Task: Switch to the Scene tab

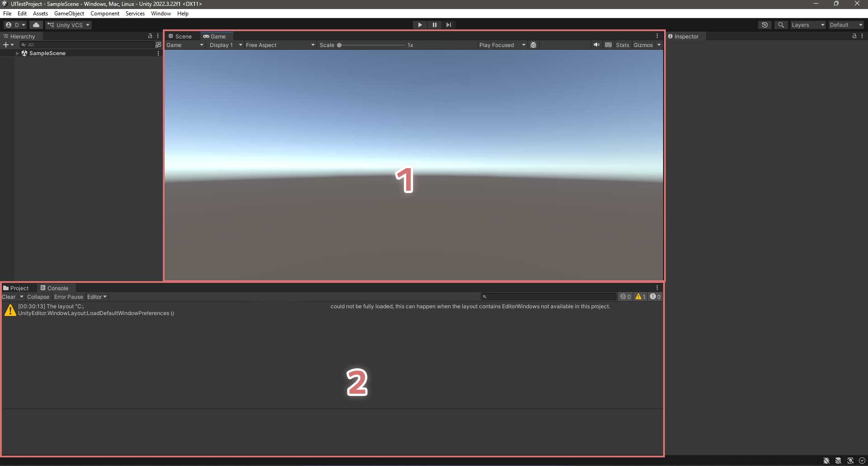Action: [180, 36]
